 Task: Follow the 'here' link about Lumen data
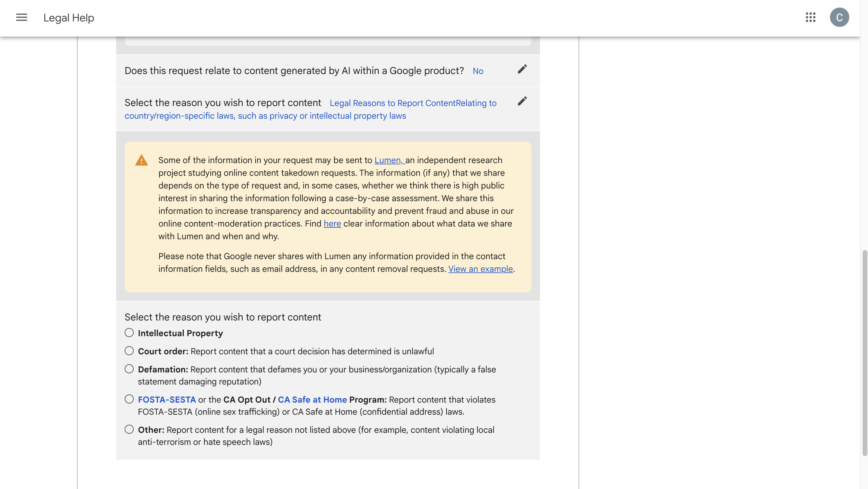click(x=332, y=224)
